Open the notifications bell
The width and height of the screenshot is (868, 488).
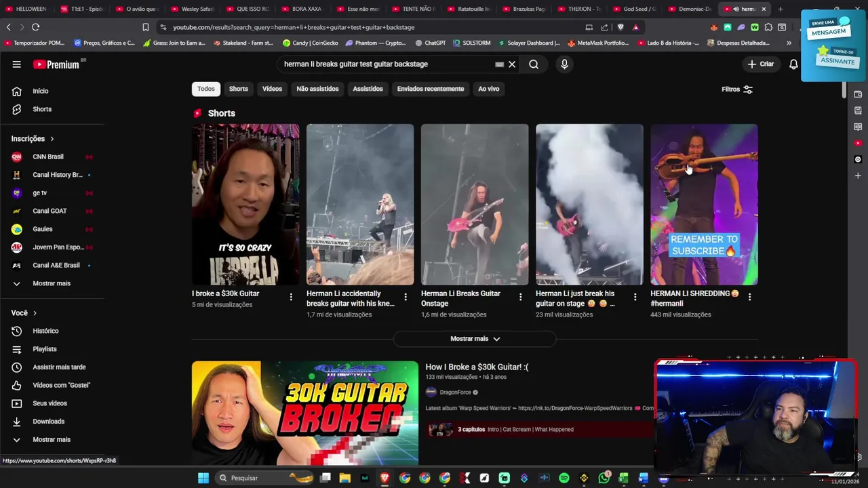coord(793,64)
